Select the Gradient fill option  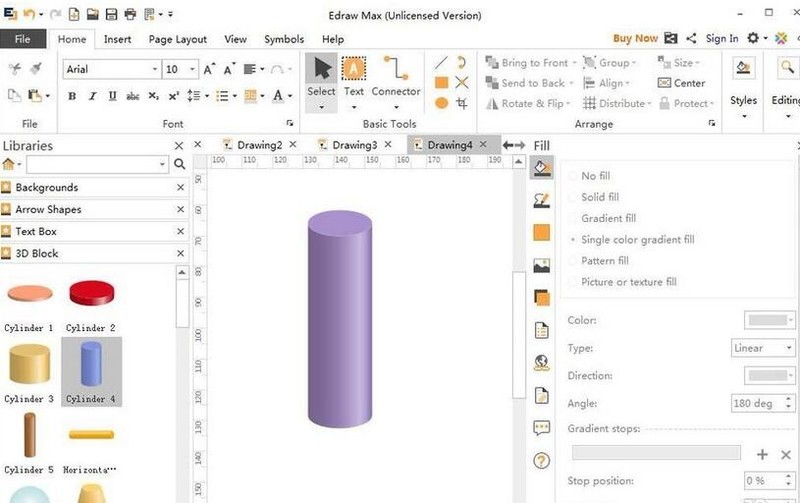pos(603,218)
